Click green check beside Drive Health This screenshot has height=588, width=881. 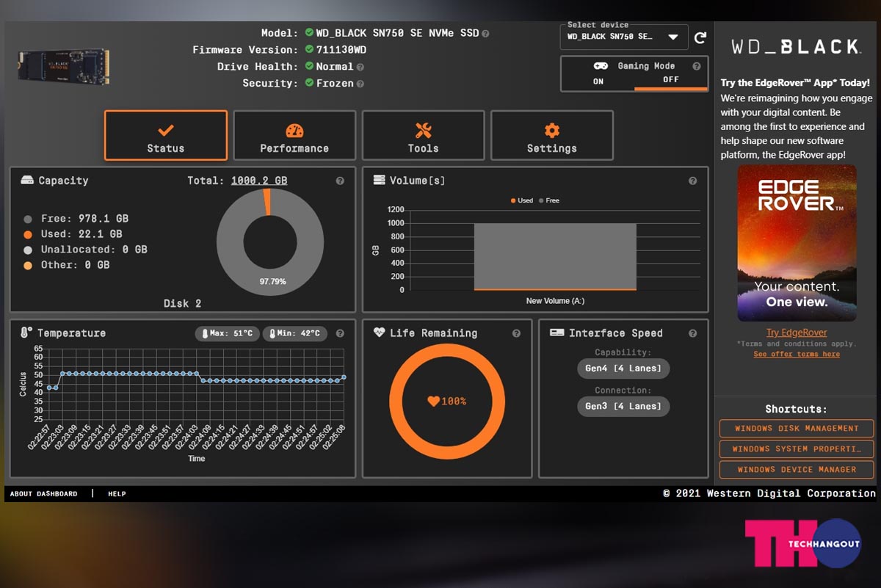coord(310,67)
